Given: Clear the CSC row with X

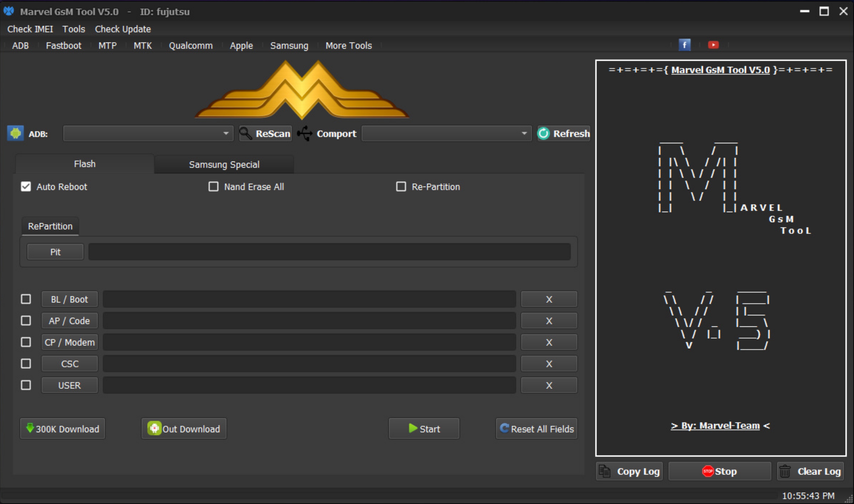Looking at the screenshot, I should pos(549,364).
